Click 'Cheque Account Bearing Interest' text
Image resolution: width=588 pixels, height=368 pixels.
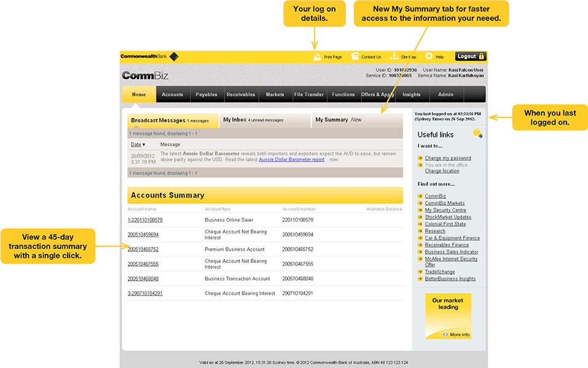pyautogui.click(x=240, y=294)
